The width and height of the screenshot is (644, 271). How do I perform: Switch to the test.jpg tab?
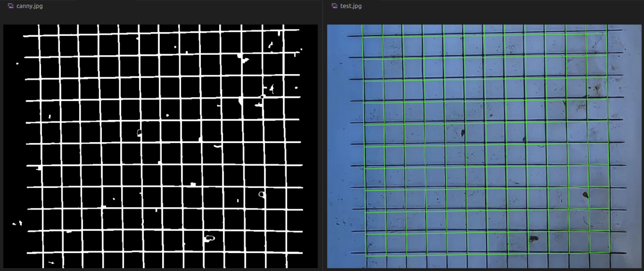tap(347, 6)
